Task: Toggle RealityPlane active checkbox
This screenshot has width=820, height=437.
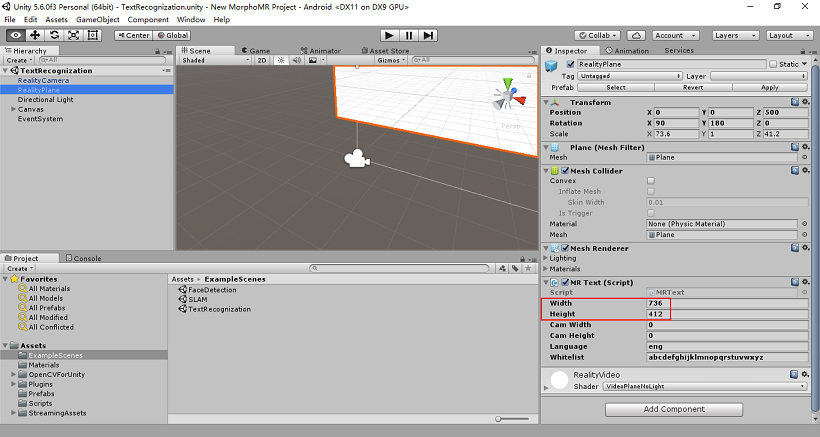Action: pyautogui.click(x=571, y=64)
